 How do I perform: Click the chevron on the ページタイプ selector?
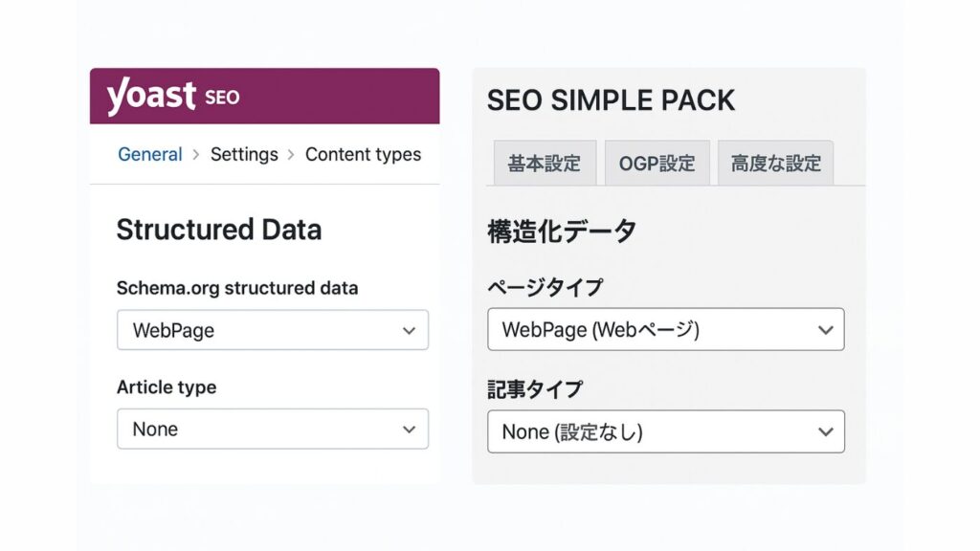(825, 329)
